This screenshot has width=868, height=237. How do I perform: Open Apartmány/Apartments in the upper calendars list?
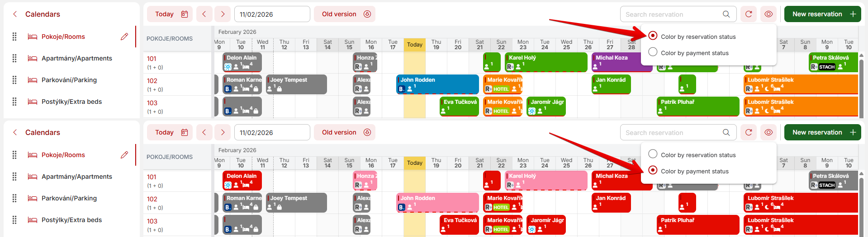(x=76, y=58)
